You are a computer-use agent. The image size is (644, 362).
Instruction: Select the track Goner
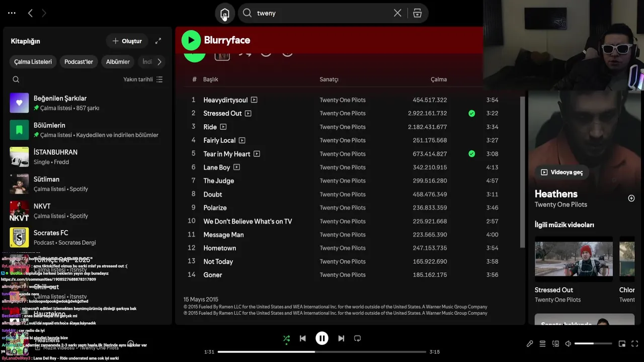click(212, 275)
